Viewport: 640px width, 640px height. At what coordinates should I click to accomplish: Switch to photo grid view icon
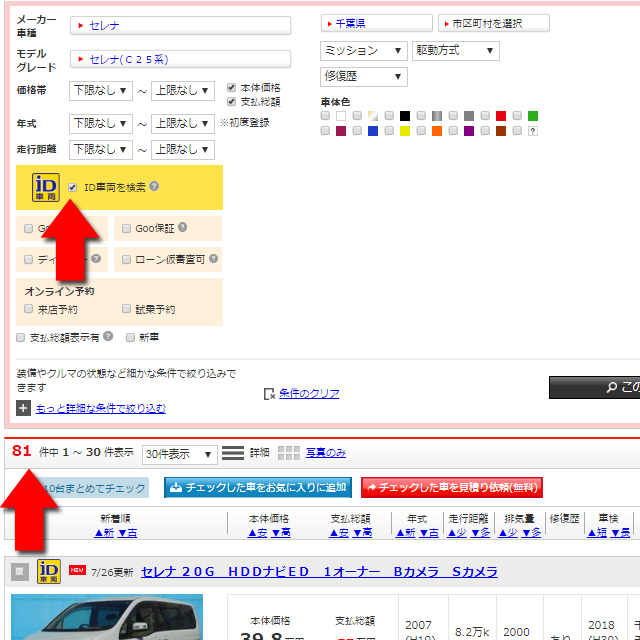289,453
